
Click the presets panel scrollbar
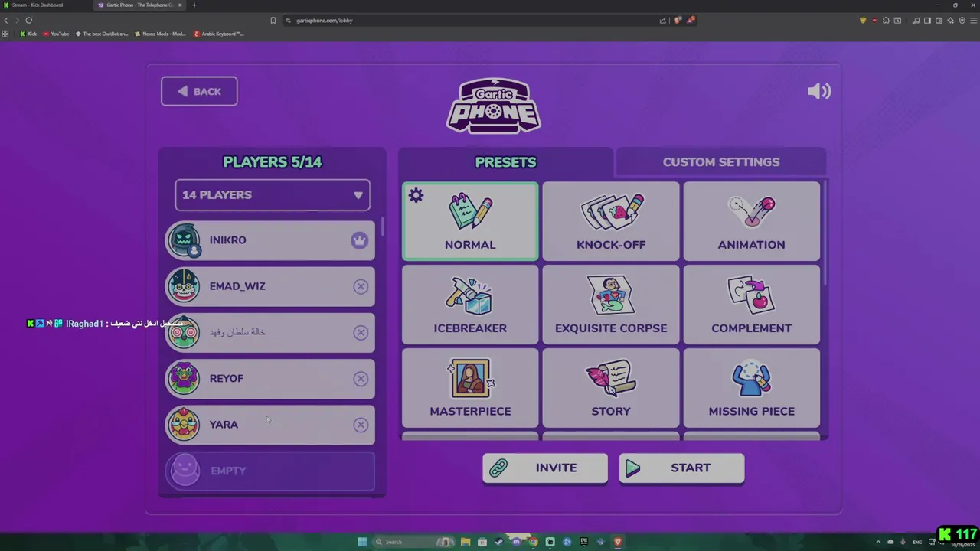coord(825,233)
